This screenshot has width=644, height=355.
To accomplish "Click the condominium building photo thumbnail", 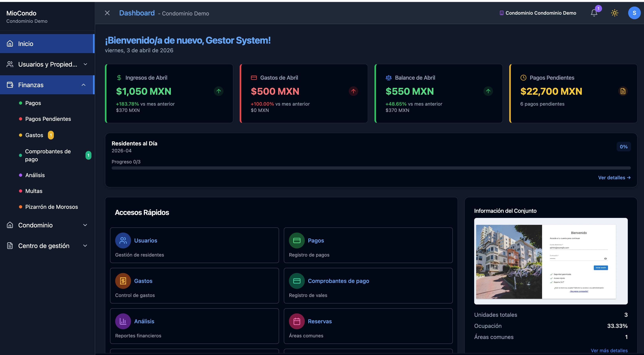I will 509,262.
